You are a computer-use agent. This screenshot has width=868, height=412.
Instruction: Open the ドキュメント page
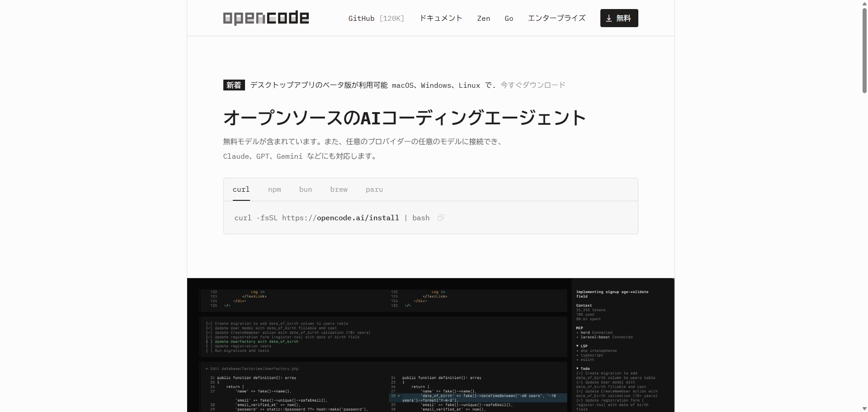pyautogui.click(x=441, y=18)
